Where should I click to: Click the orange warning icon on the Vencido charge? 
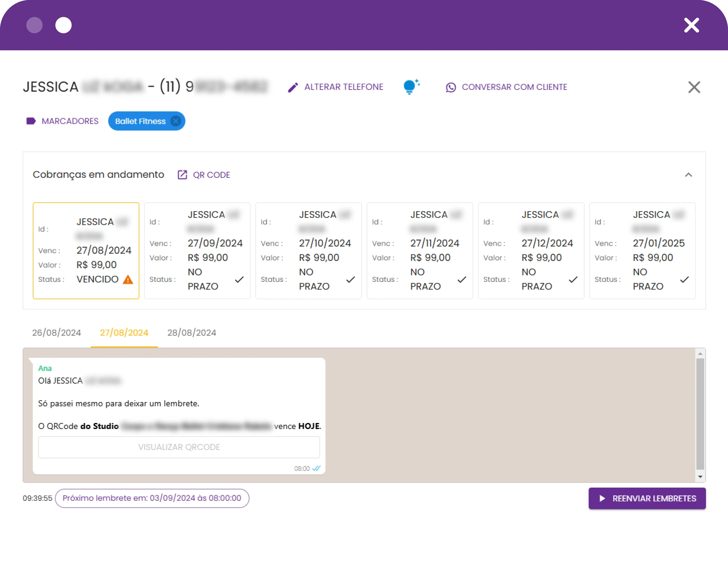[128, 279]
